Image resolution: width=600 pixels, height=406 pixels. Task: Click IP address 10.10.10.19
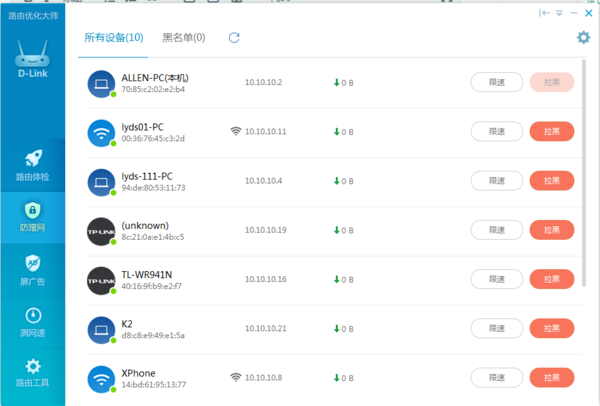[x=266, y=230]
